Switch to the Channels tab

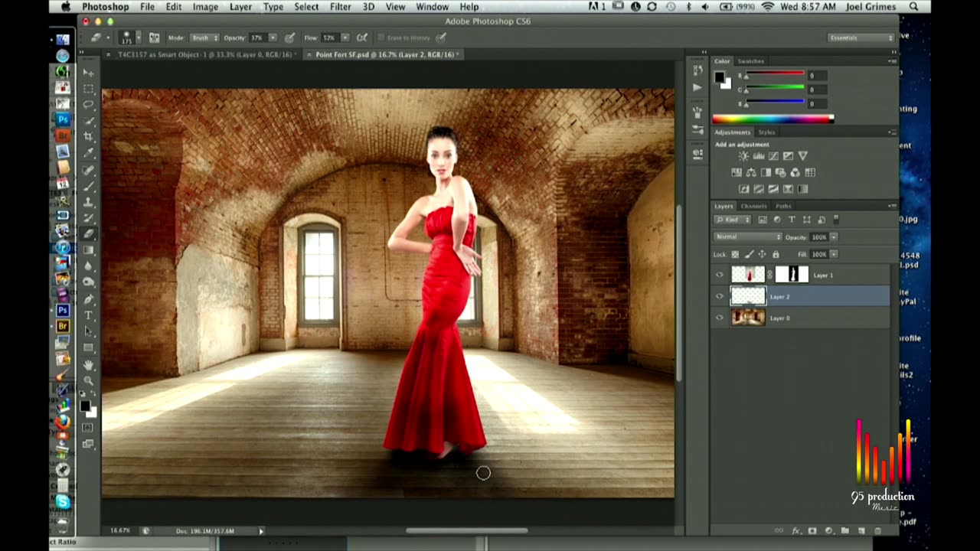click(753, 206)
